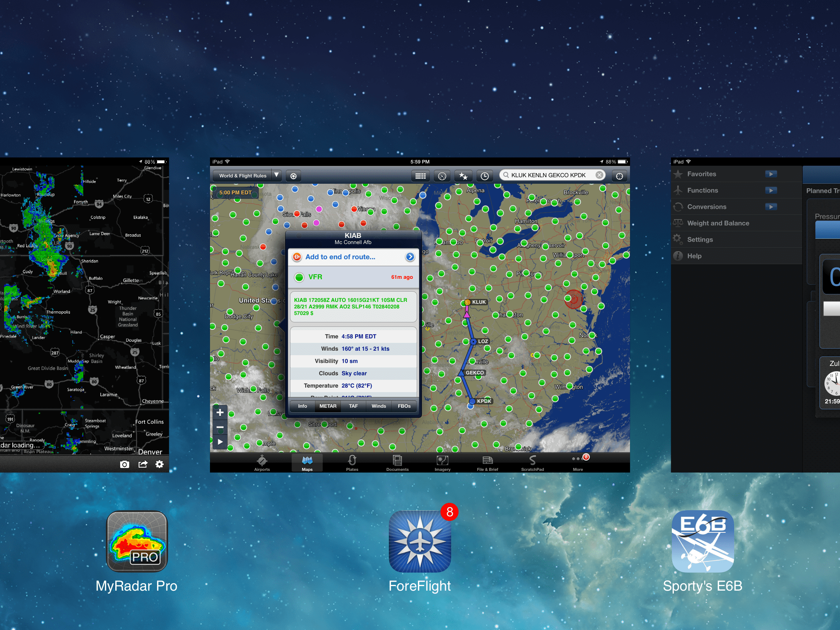Open Functions in Sporty's E6B menu

tap(737, 190)
